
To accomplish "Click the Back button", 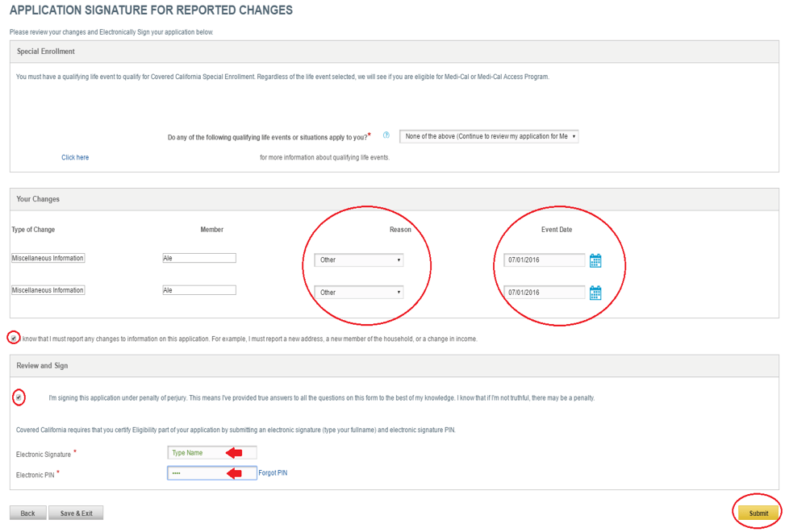I will [27, 513].
